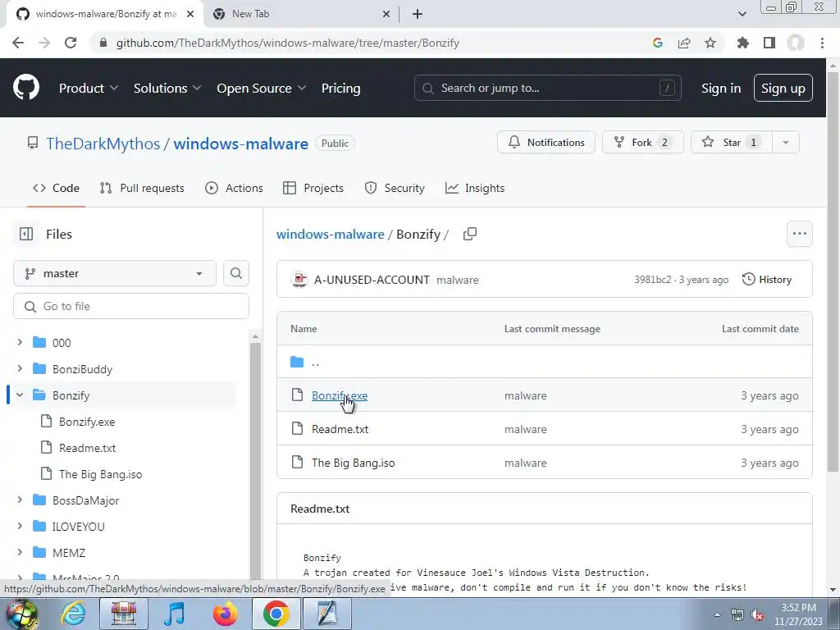Collapse the Bonzify folder chevron

pos(20,395)
